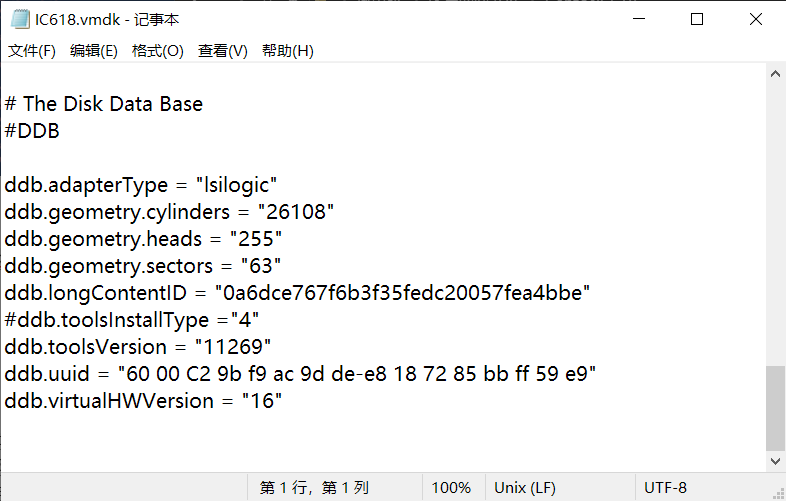Image resolution: width=786 pixels, height=501 pixels.
Task: Click the window resize grip in status bar
Action: tap(779, 494)
